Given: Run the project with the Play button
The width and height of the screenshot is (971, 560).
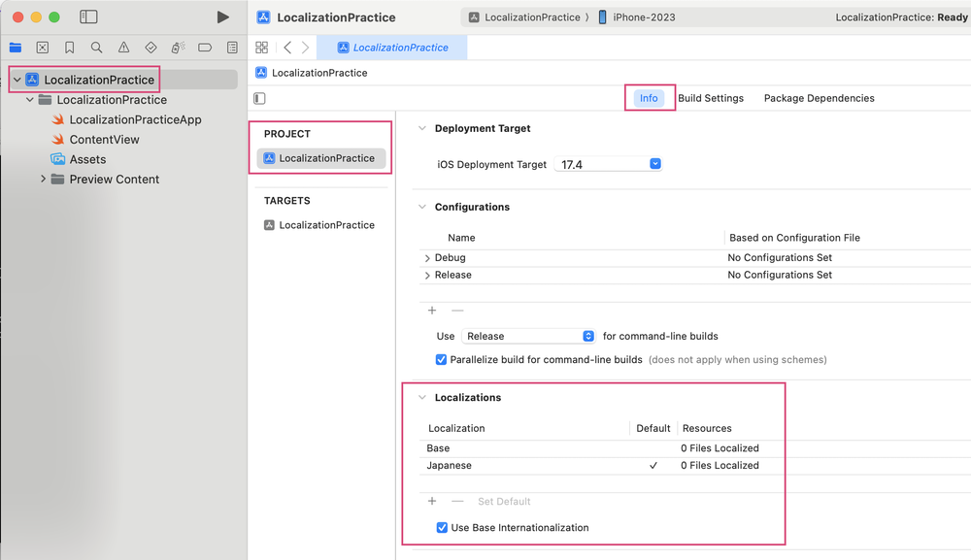Looking at the screenshot, I should (x=222, y=17).
